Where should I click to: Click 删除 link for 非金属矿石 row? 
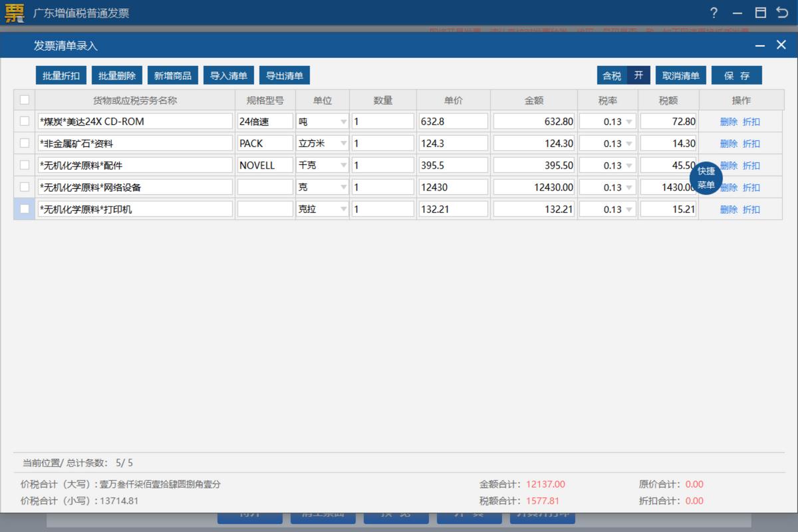click(x=728, y=144)
